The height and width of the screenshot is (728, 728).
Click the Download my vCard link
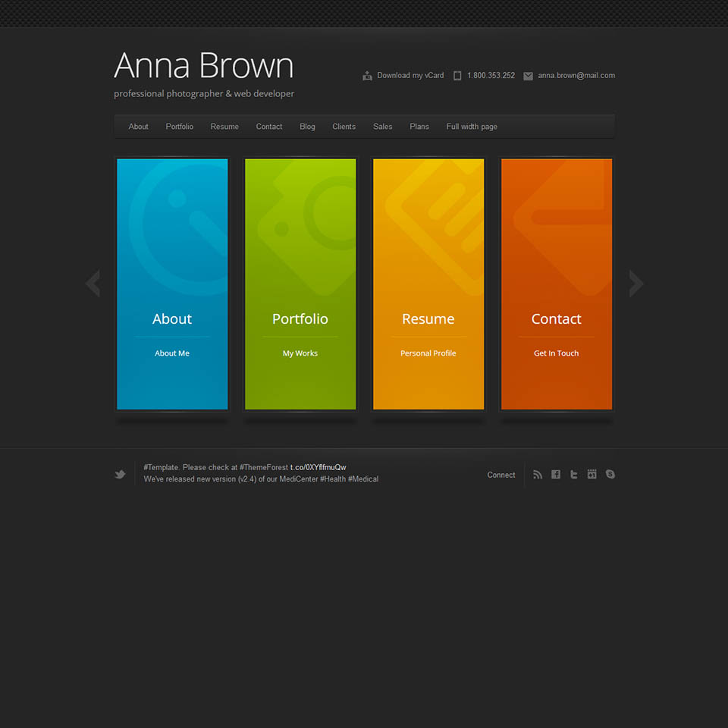410,76
